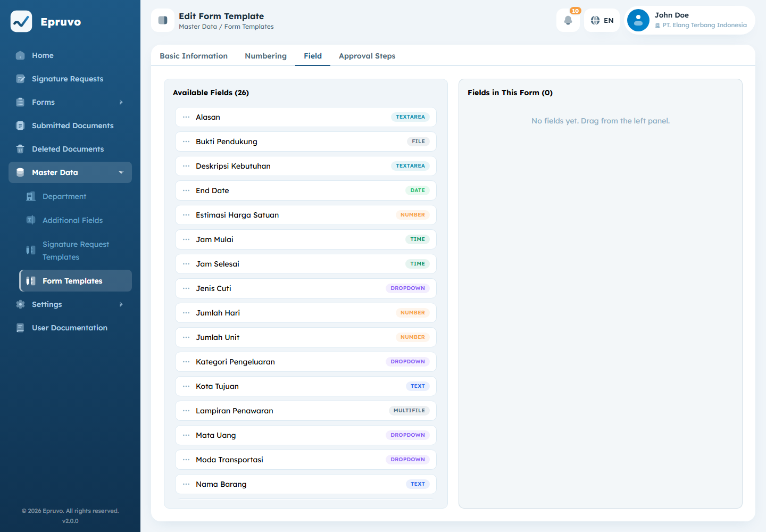This screenshot has height=532, width=766.
Task: Grab the drag handle of Mata Uang
Action: point(186,435)
